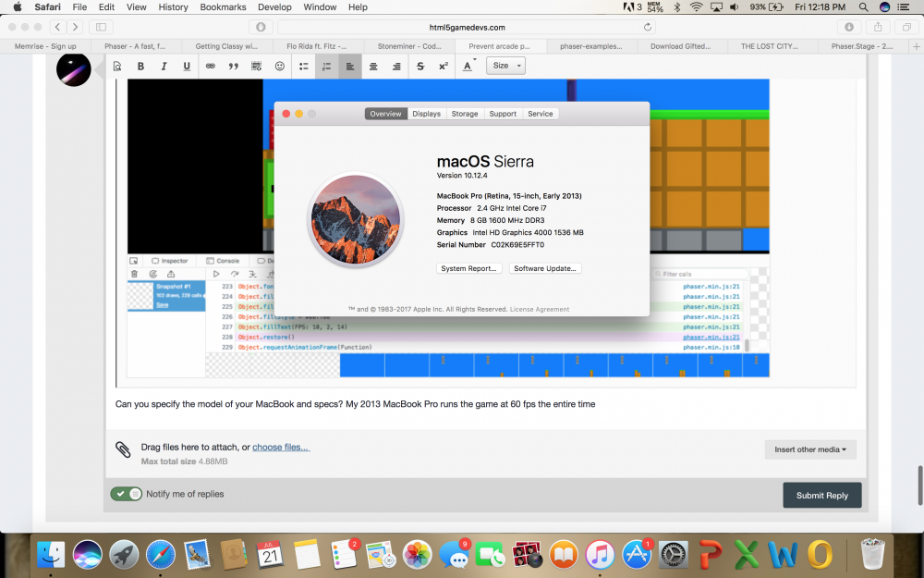Expand the Insert other media menu
This screenshot has height=578, width=924.
click(x=810, y=449)
